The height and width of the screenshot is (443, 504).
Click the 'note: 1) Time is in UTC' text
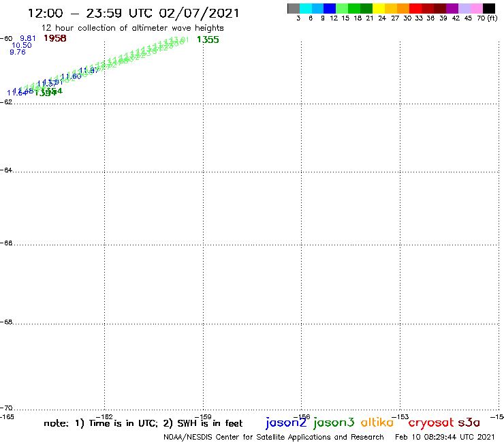click(x=101, y=423)
